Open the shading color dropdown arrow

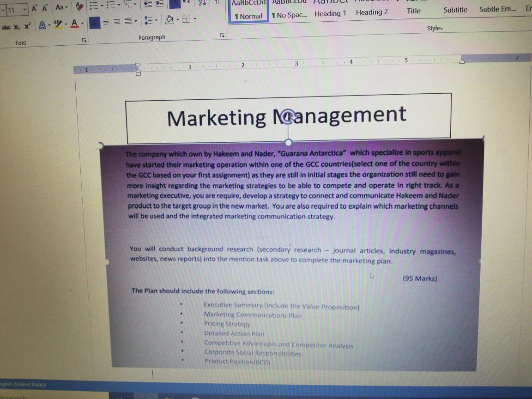(x=177, y=19)
